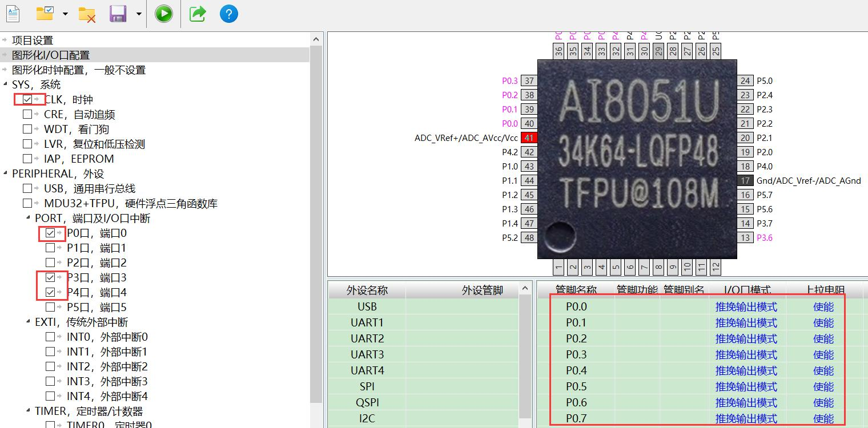Uncheck the P3口，端口3 checkbox
The image size is (868, 428).
50,277
